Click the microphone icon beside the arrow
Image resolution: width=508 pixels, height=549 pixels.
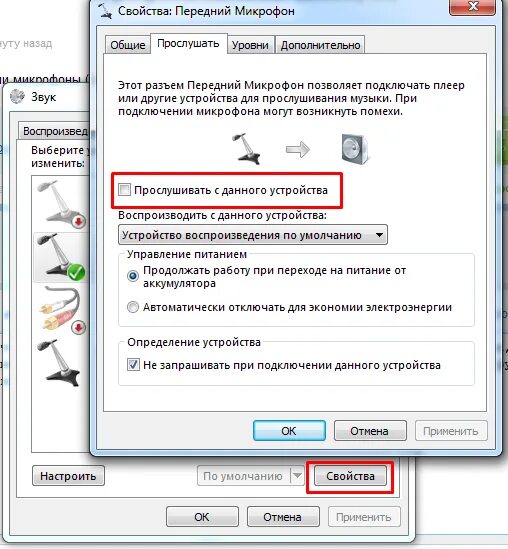(246, 149)
